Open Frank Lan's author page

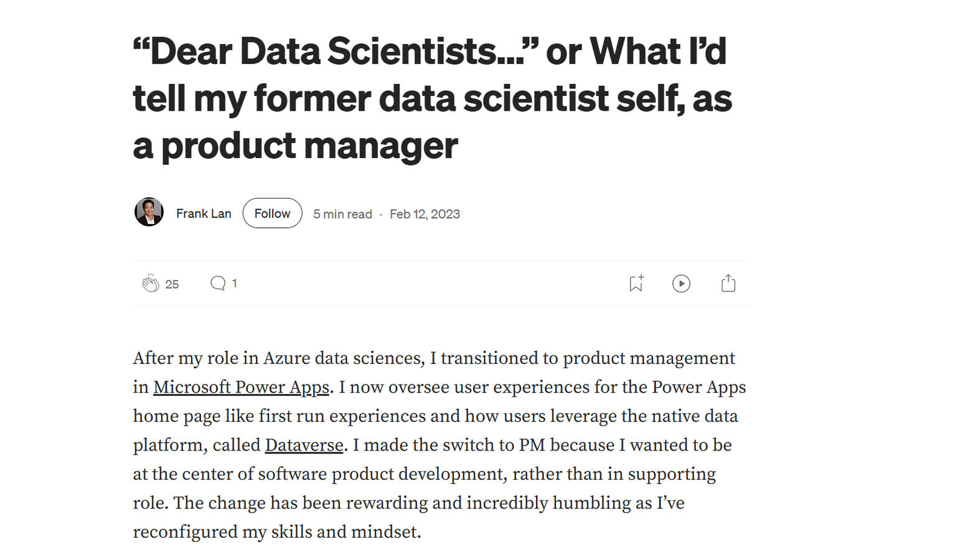(x=204, y=213)
